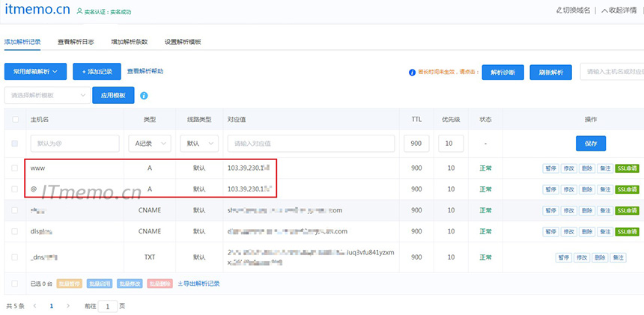The width and height of the screenshot is (644, 315).
Task: Collapse details with 收起详情
Action: pos(619,10)
